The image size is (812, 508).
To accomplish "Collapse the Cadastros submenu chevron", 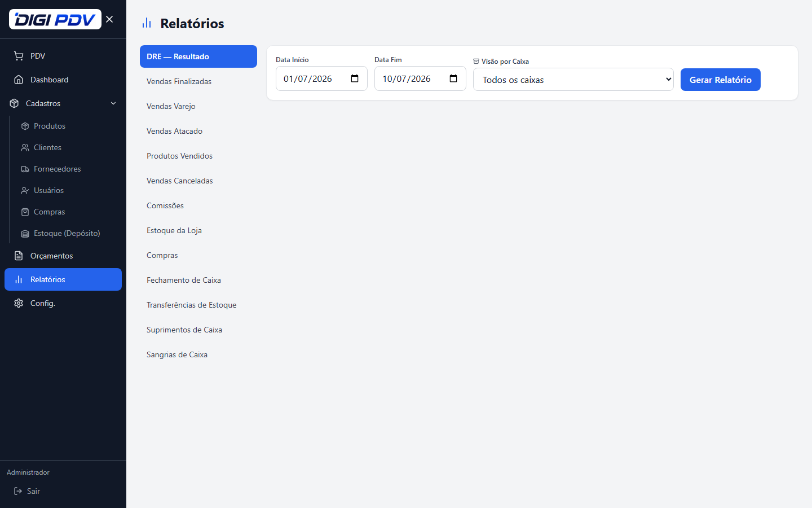I will click(x=113, y=103).
